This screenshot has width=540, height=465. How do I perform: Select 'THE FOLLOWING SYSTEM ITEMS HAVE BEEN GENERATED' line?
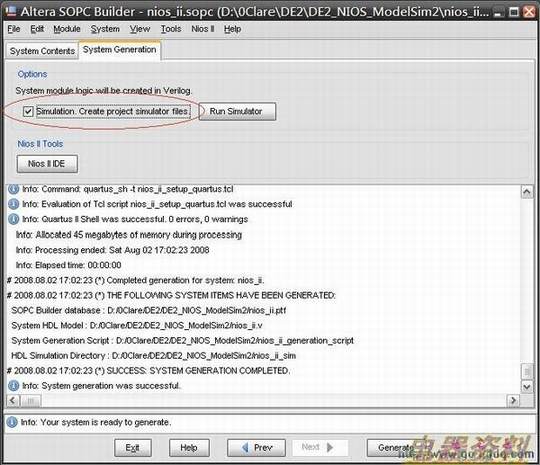171,296
